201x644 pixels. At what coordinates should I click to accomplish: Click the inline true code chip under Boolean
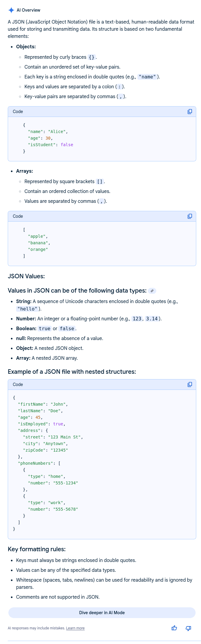(44, 328)
